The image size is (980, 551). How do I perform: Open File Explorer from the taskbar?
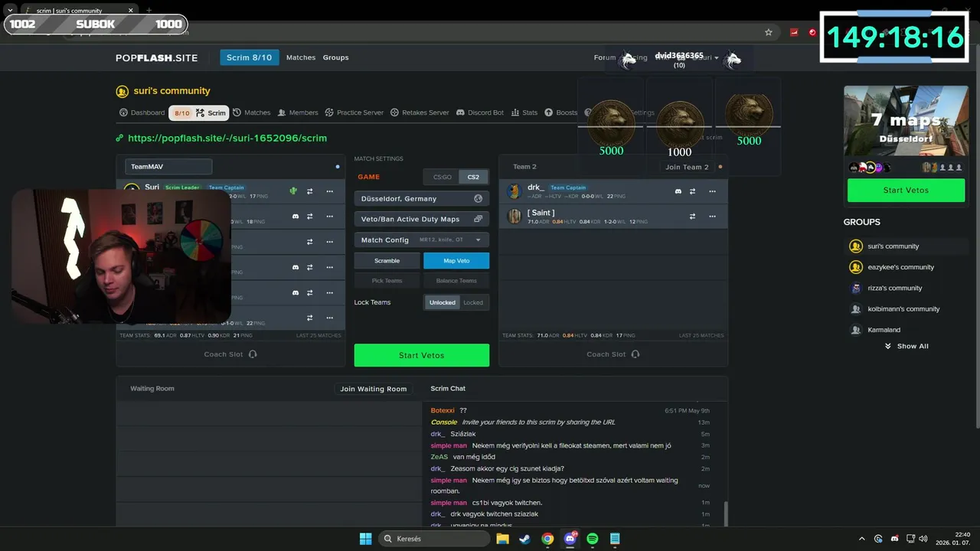click(x=502, y=539)
